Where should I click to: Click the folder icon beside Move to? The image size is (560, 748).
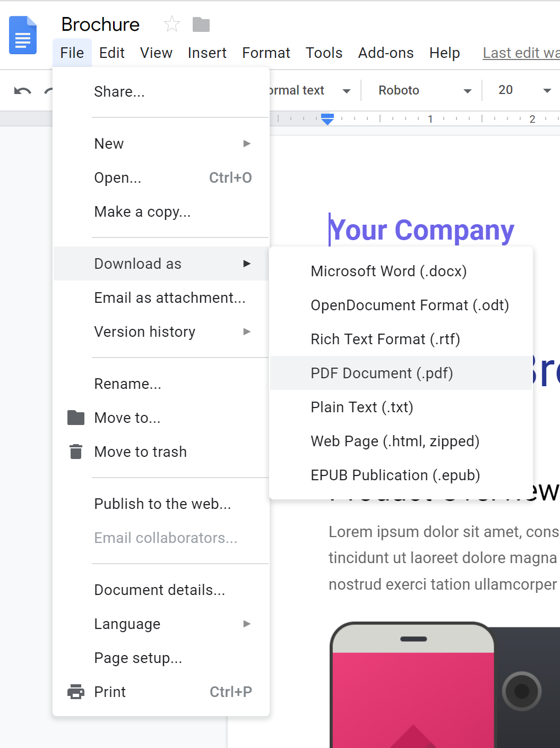(x=76, y=418)
